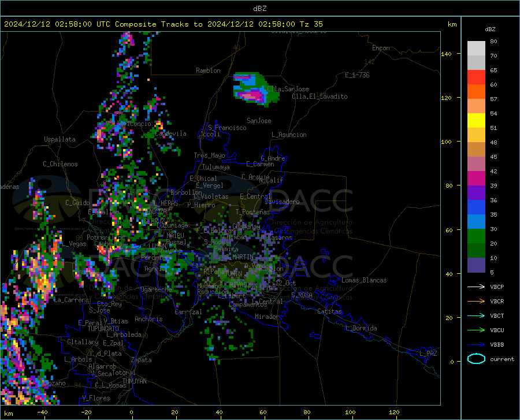Click the 'L_PAZ' map label
This screenshot has width=520, height=420.
click(428, 354)
